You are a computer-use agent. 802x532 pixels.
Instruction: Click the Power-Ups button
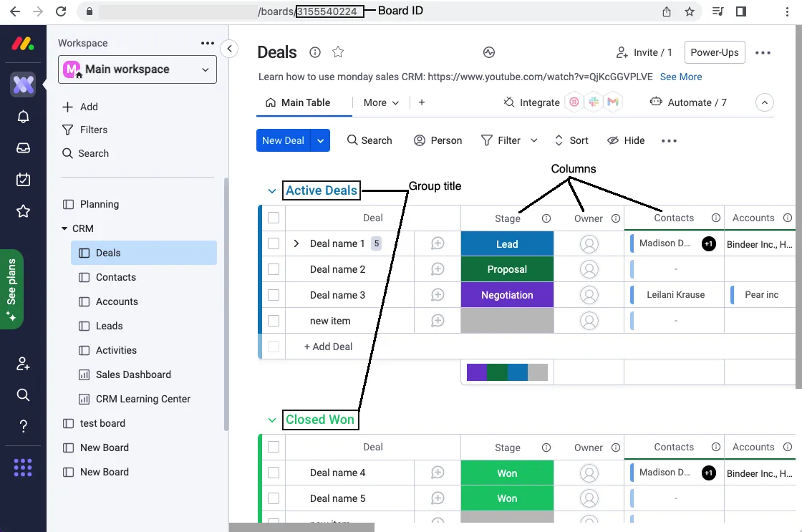[x=715, y=52]
